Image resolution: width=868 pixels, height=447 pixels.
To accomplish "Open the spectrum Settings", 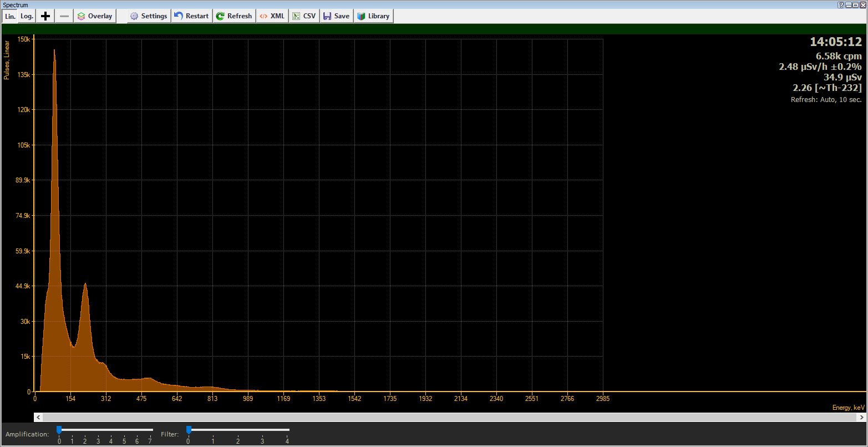I will coord(149,16).
